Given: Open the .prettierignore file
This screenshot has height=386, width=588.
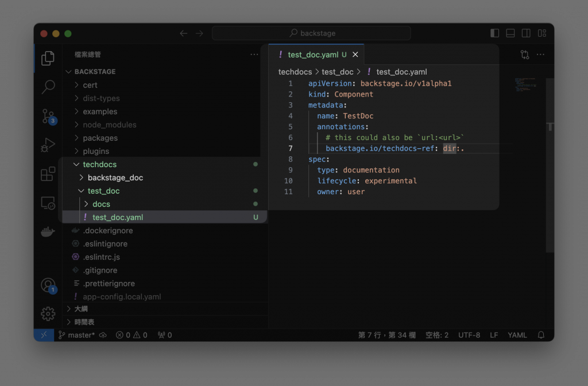Looking at the screenshot, I should click(165, 284).
